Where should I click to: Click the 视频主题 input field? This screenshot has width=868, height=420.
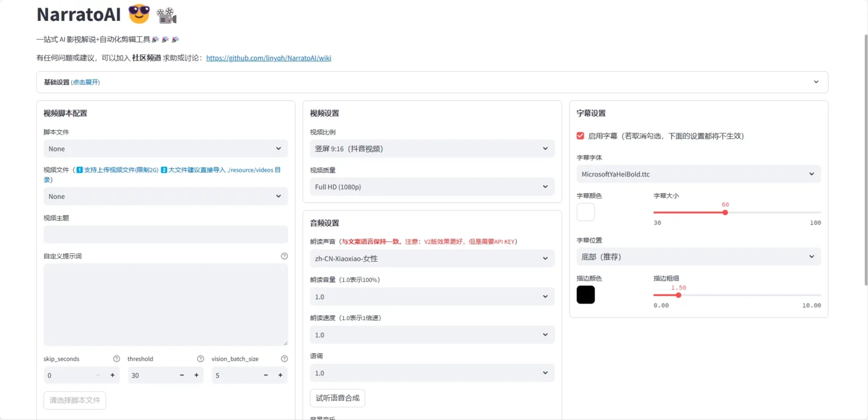pyautogui.click(x=166, y=235)
